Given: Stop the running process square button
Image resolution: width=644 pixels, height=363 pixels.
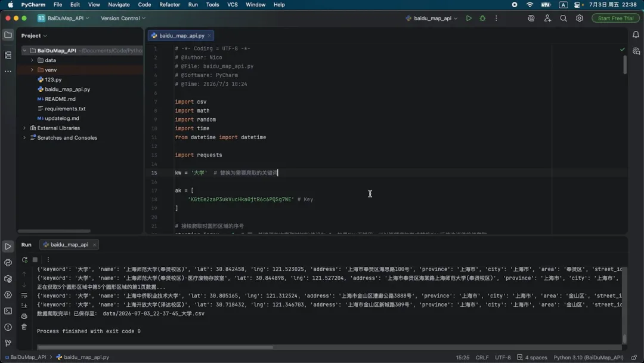Looking at the screenshot, I should pos(35,260).
